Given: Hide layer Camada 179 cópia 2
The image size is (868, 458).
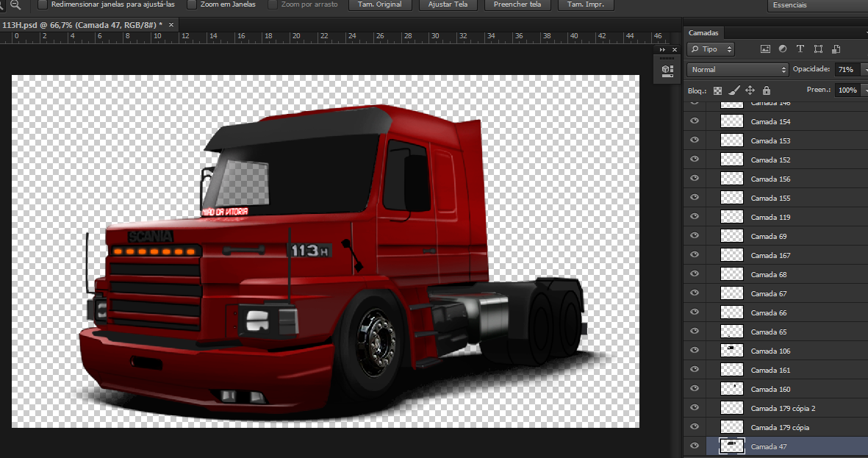Looking at the screenshot, I should click(694, 407).
